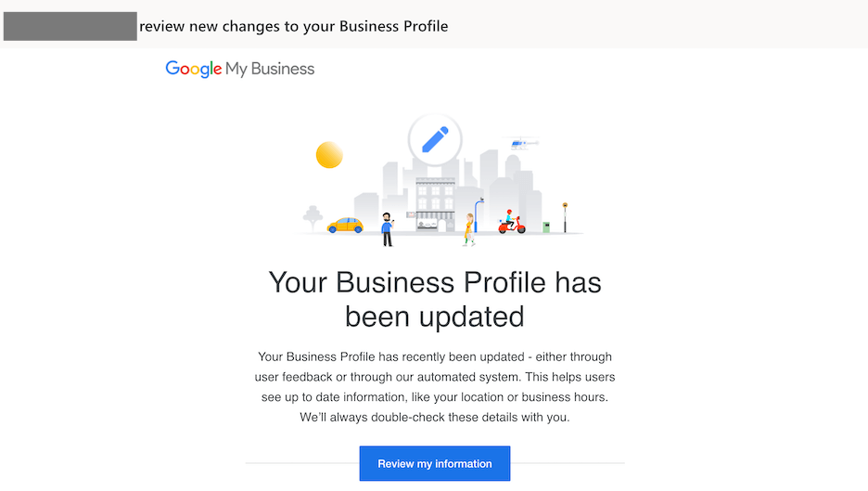Click the black sign post illustration
Viewport: 868px width, 491px height.
565,217
